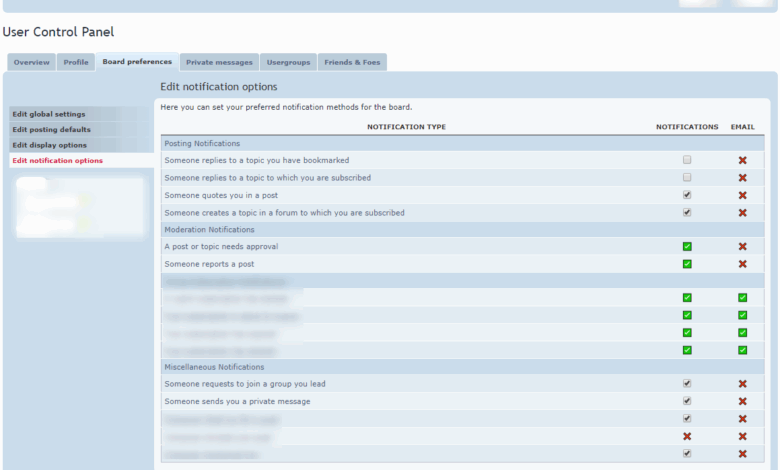Viewport: 780px width, 470px height.
Task: Untick notifications for new topics in subscribed forums
Action: (687, 213)
